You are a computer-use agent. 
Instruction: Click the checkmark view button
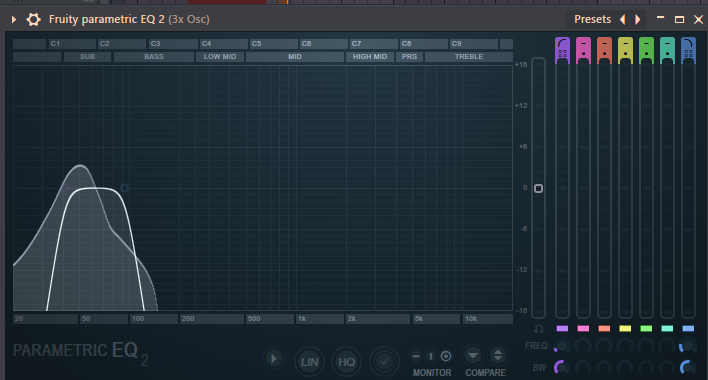384,361
